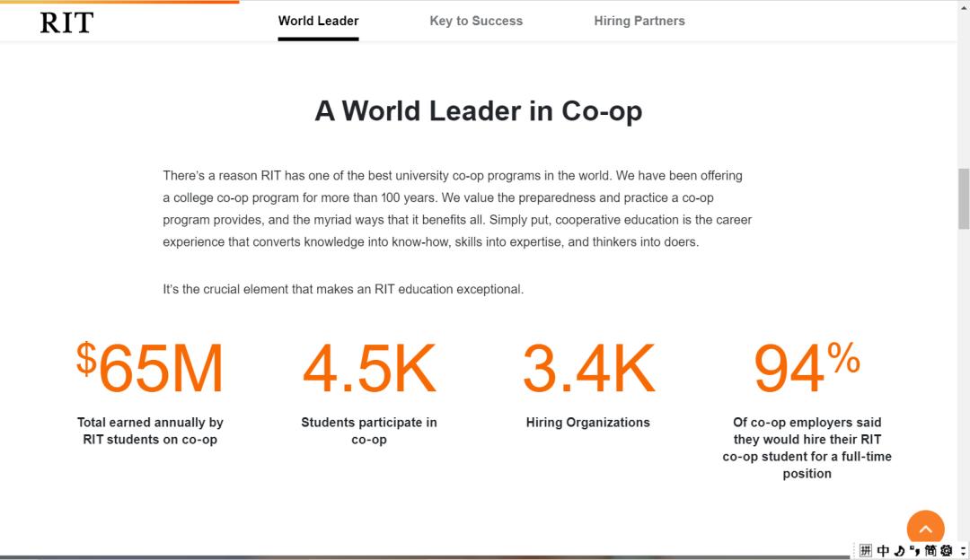
Task: Click the 94% employers statistic
Action: [x=807, y=369]
